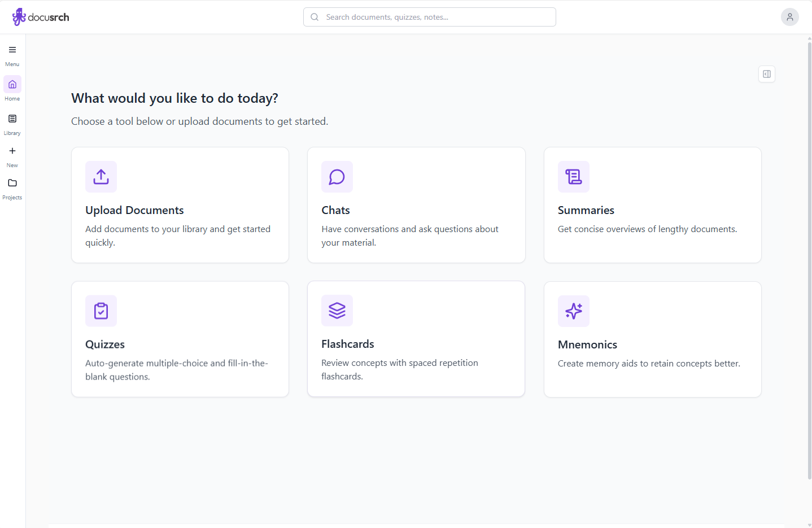Open the hamburger Menu icon
The height and width of the screenshot is (528, 812).
coord(12,50)
